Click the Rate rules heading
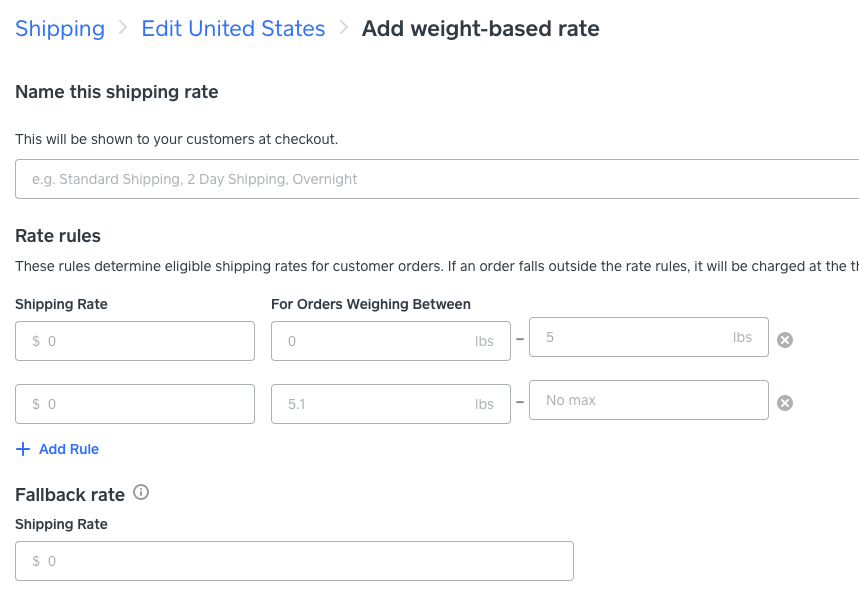Image resolution: width=859 pixels, height=594 pixels. pyautogui.click(x=58, y=236)
